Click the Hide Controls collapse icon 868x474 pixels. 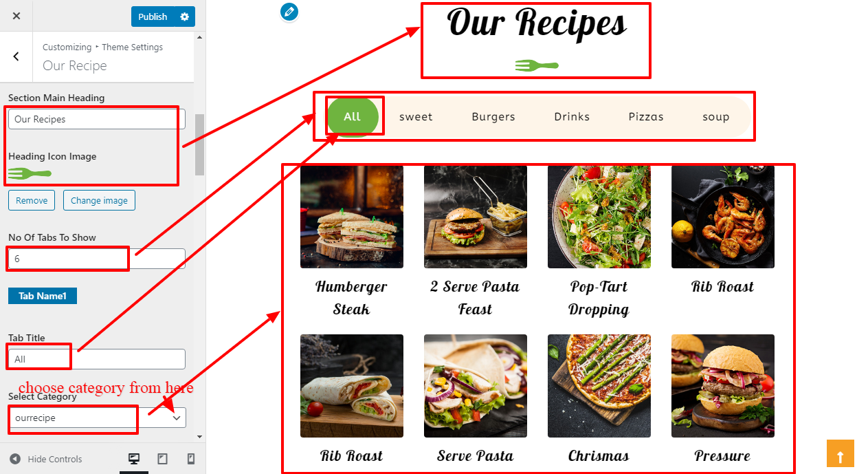pyautogui.click(x=15, y=459)
